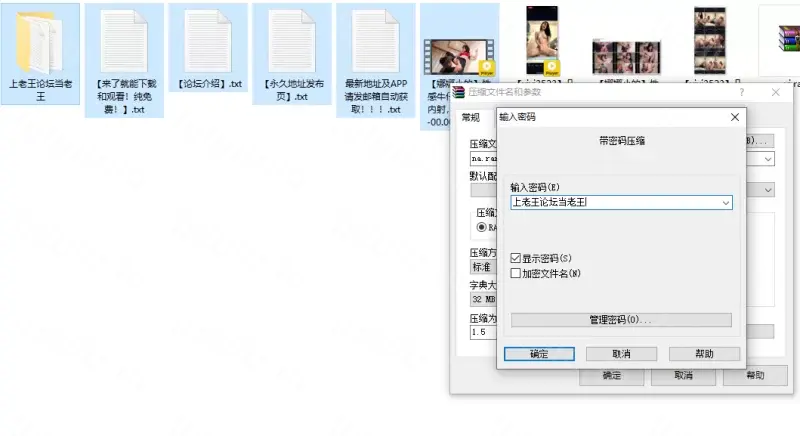This screenshot has height=436, width=800.
Task: Select the 最新地址及APP请发邮箱自动获取 text file icon
Action: pyautogui.click(x=376, y=41)
